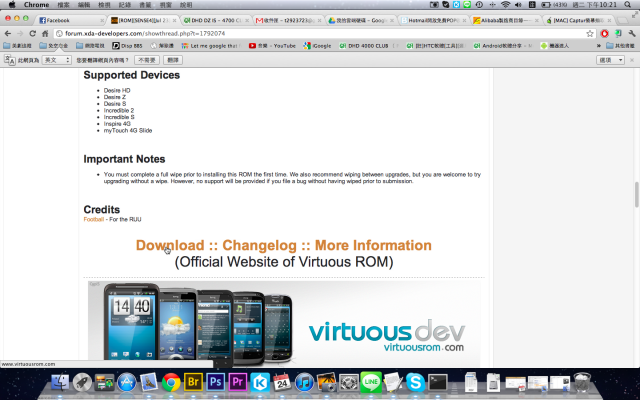Viewport: 640px width, 400px height.
Task: Switch to the [MAC] Captur tab
Action: [578, 20]
